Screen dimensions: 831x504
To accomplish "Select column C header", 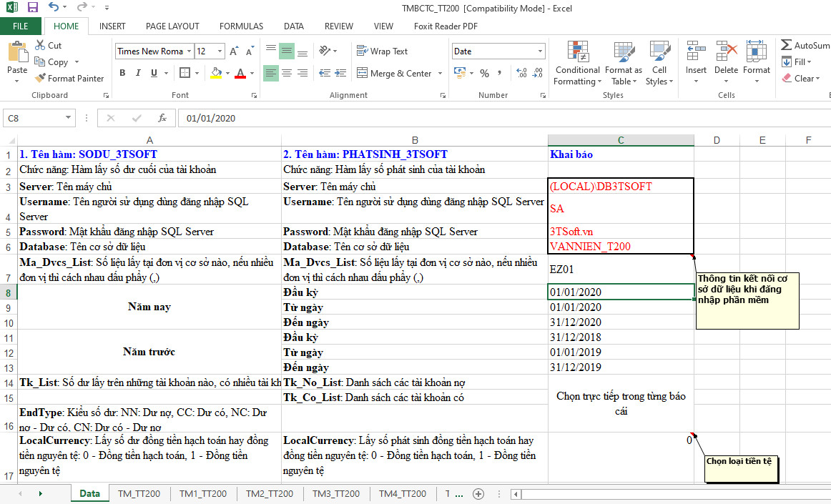I will [621, 140].
